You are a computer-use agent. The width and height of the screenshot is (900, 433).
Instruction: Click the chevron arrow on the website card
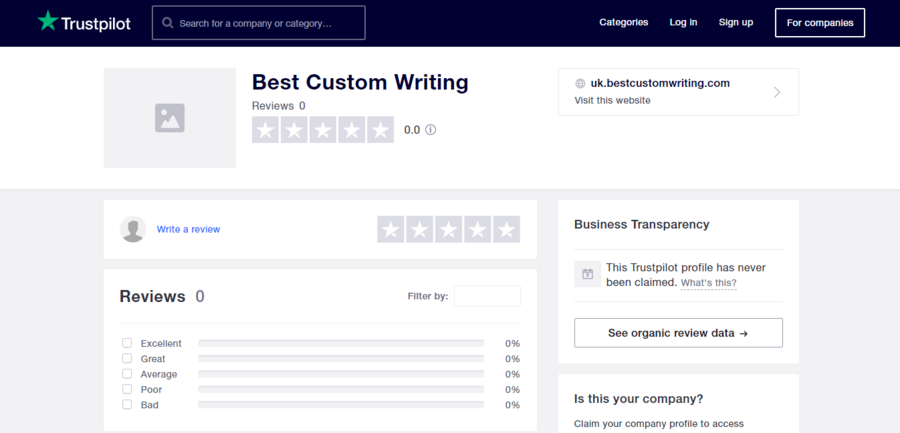coord(777,92)
